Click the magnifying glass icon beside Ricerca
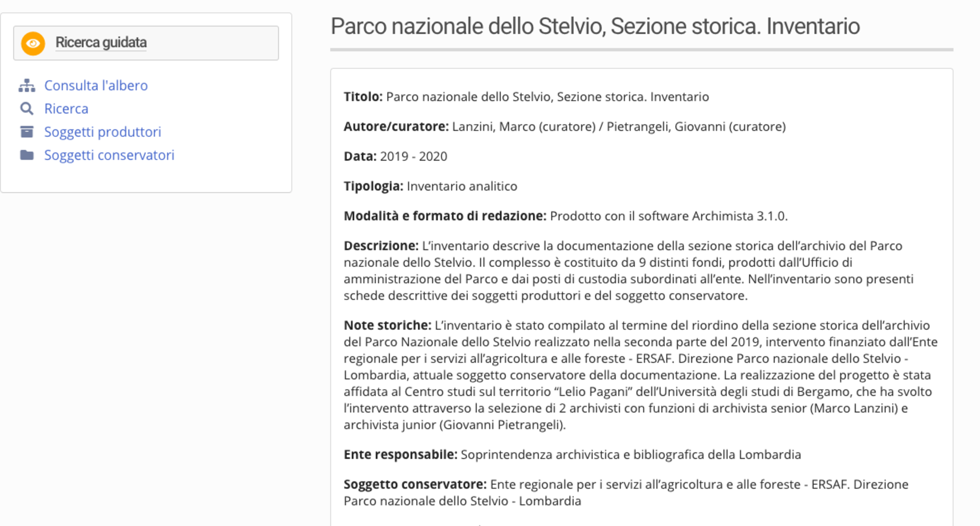The image size is (980, 526). 27,108
